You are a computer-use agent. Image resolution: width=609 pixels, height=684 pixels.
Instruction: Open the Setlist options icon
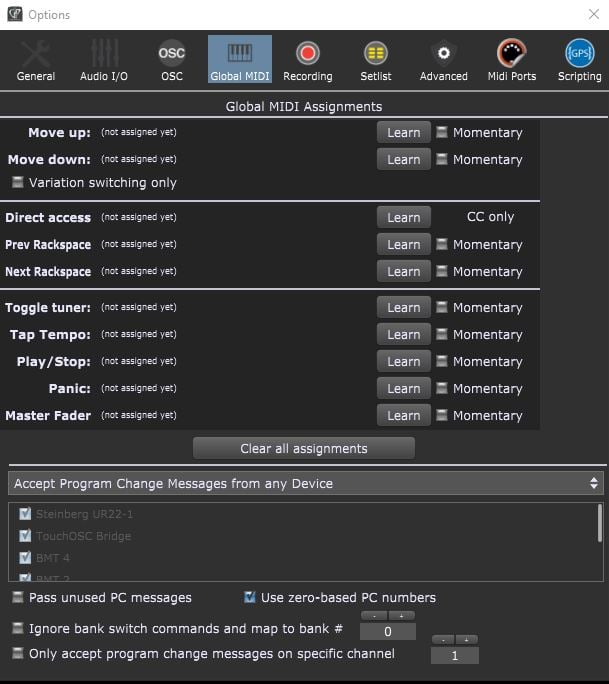click(x=376, y=60)
